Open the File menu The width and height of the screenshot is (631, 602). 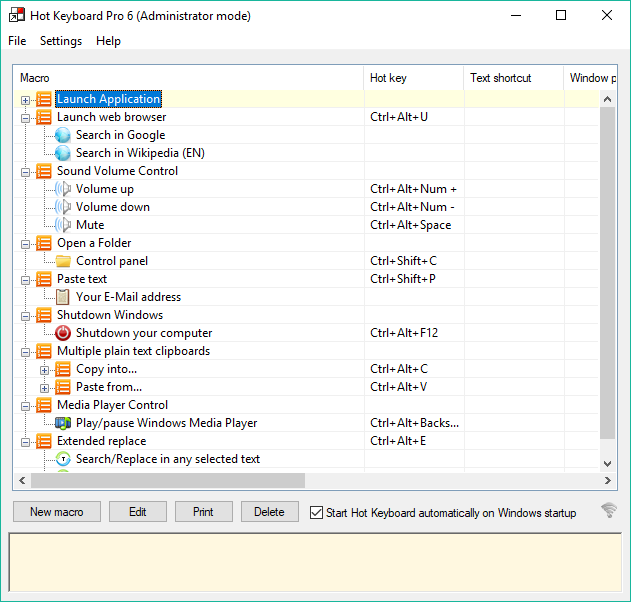coord(17,41)
